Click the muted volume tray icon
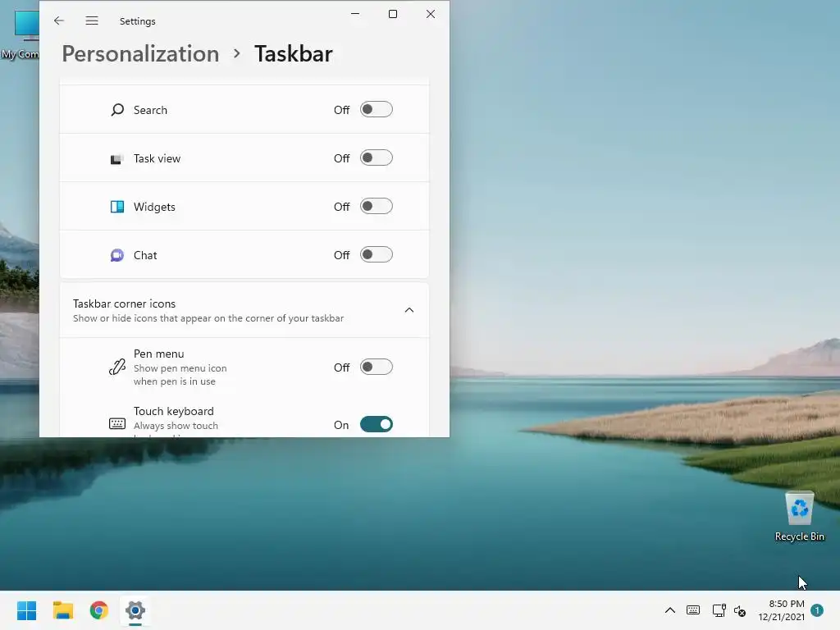 [740, 610]
